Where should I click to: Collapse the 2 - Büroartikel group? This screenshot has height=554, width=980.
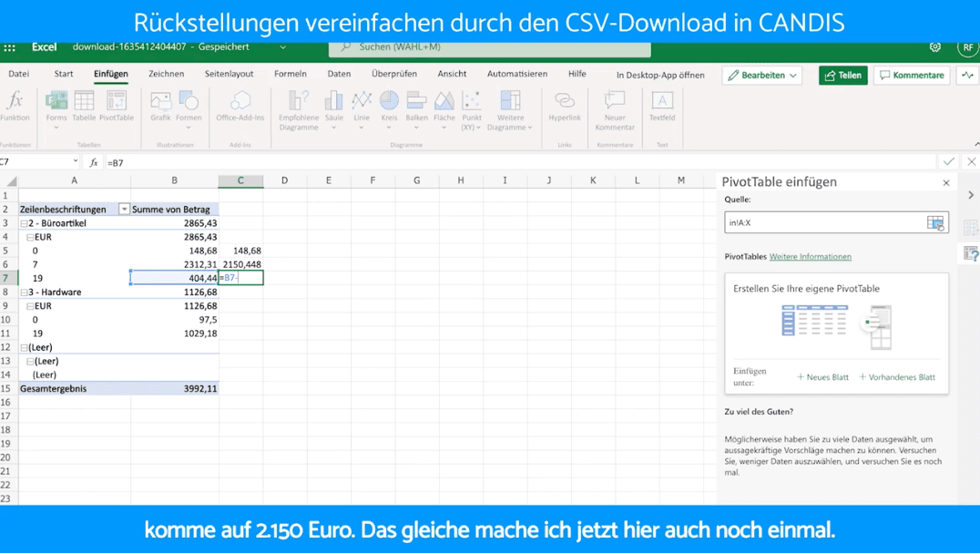24,223
